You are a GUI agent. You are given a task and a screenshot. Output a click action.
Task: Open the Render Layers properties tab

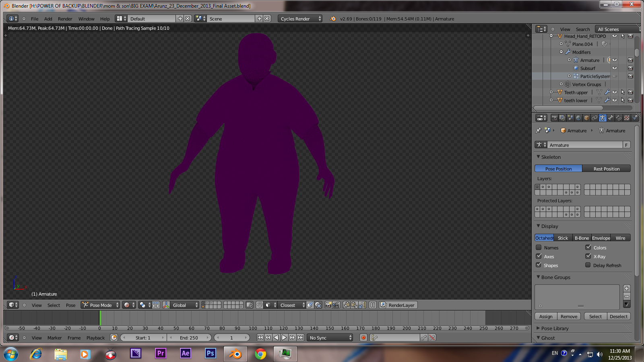pyautogui.click(x=562, y=118)
